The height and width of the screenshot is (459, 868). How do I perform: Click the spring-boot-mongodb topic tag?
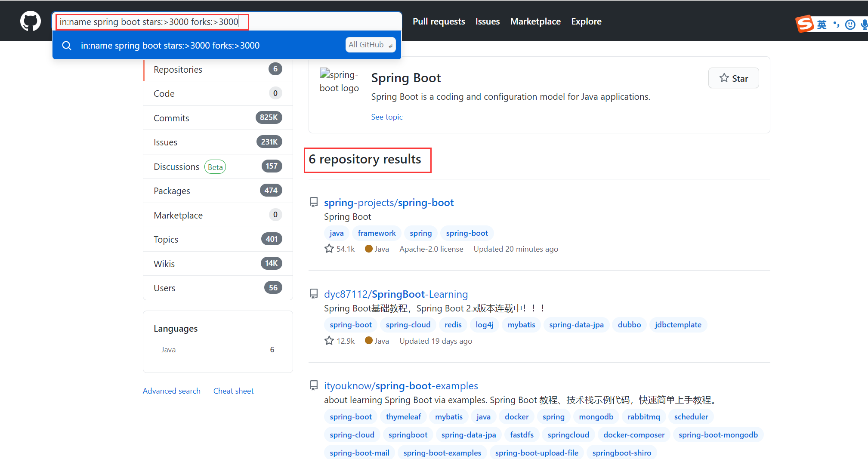tap(718, 434)
